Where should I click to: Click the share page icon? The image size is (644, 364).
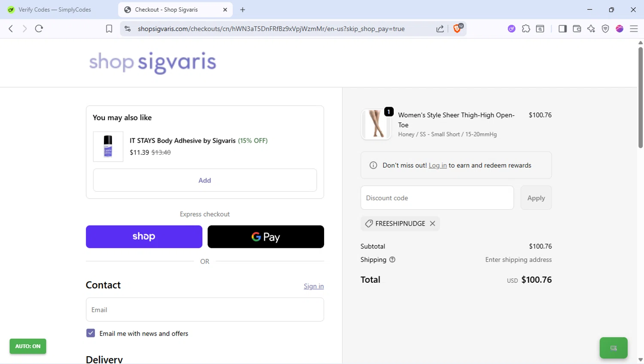click(440, 29)
